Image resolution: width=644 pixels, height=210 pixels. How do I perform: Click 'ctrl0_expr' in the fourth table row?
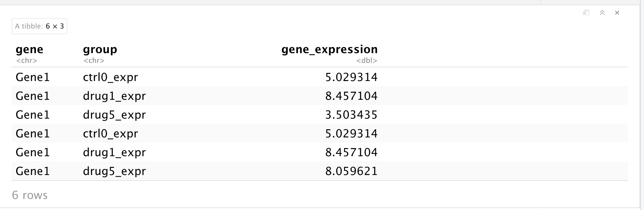[110, 134]
